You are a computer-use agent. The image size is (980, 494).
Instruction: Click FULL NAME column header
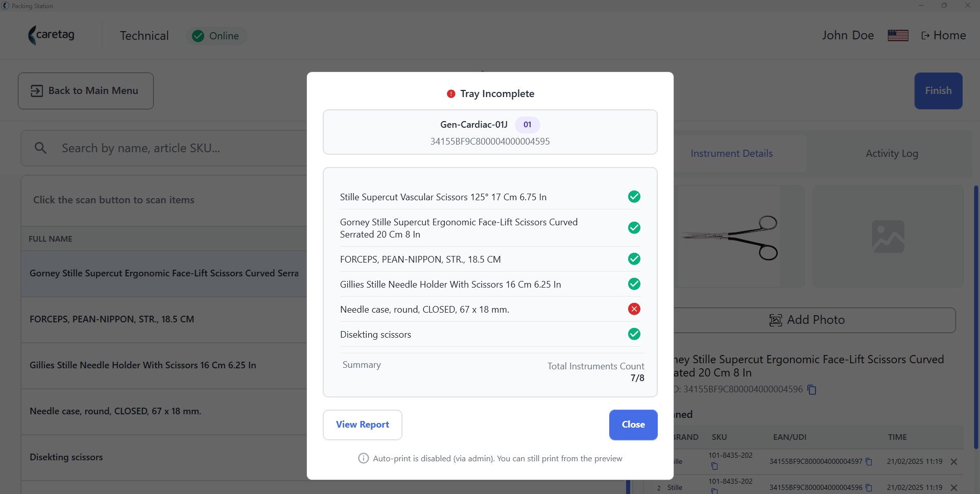[x=51, y=239]
